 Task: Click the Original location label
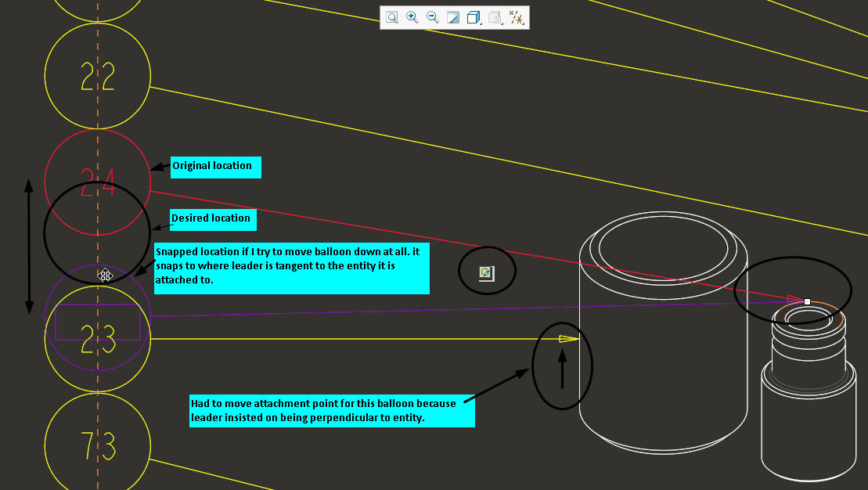click(x=215, y=167)
